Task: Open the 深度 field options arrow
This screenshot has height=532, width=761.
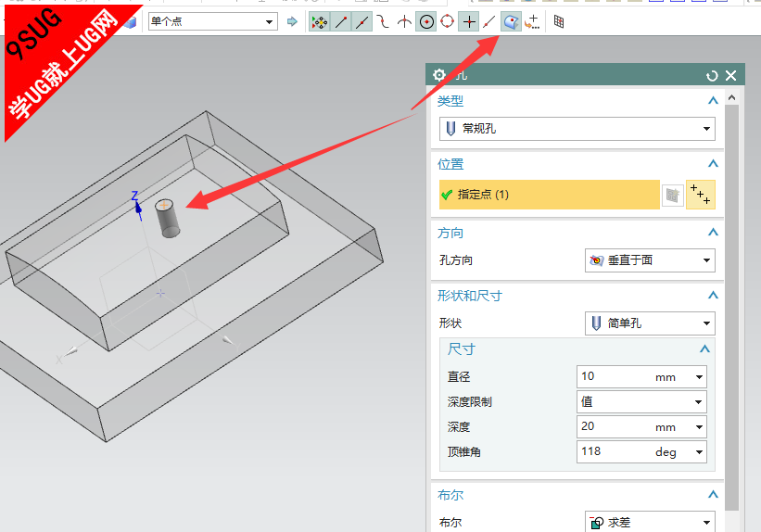Action: point(699,427)
